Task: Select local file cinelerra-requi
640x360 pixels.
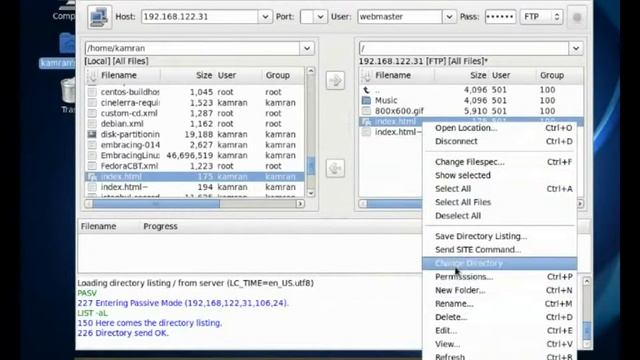Action: click(195, 103)
